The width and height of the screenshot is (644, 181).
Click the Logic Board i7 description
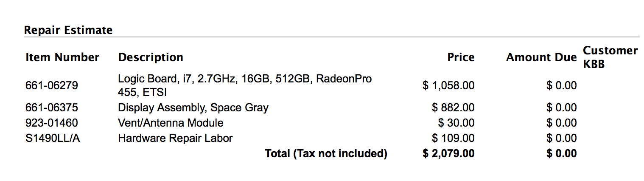point(245,85)
